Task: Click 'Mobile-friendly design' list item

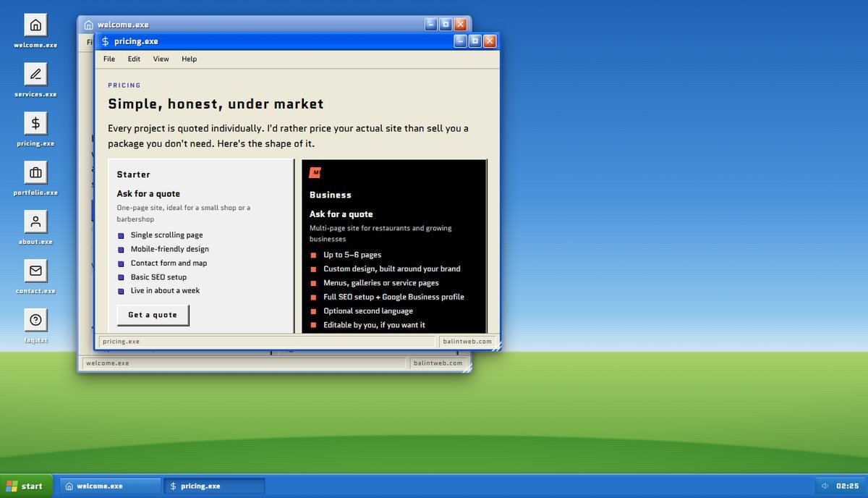Action: 170,249
